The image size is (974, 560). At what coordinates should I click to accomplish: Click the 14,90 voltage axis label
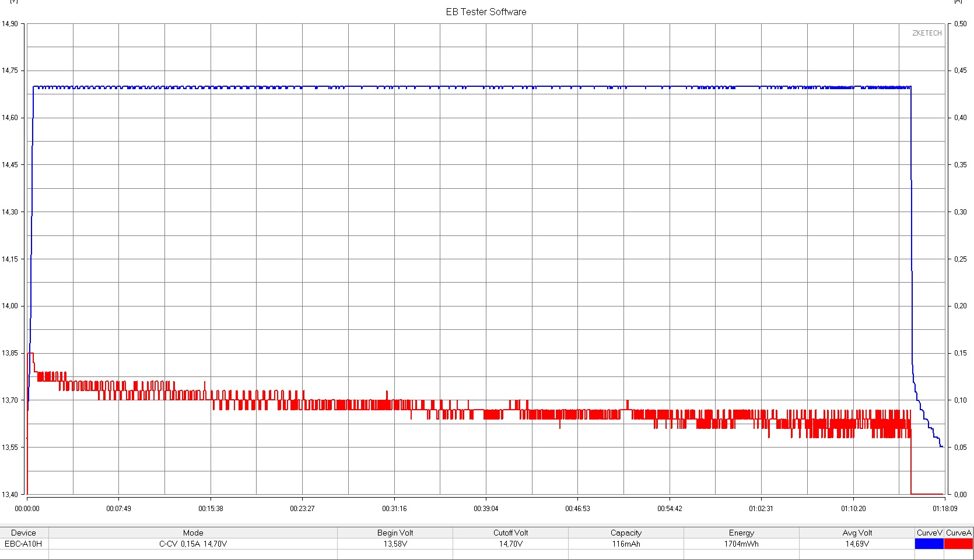pyautogui.click(x=10, y=24)
